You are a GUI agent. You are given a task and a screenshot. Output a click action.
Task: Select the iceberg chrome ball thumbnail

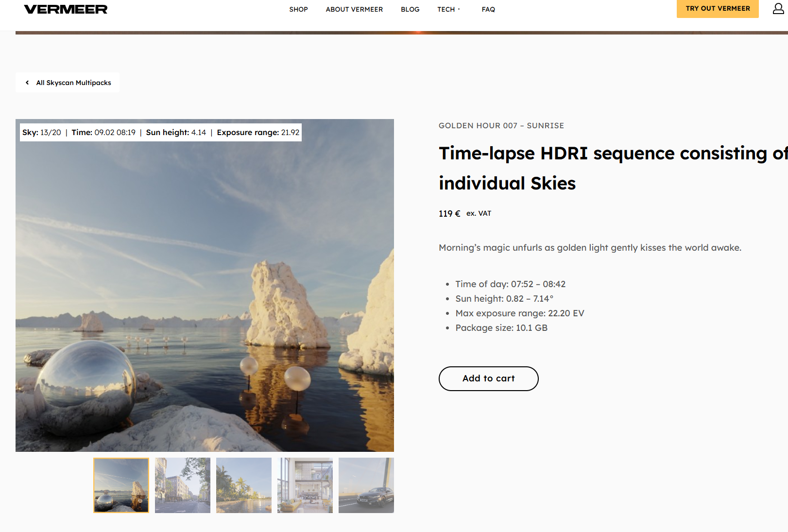pos(121,485)
